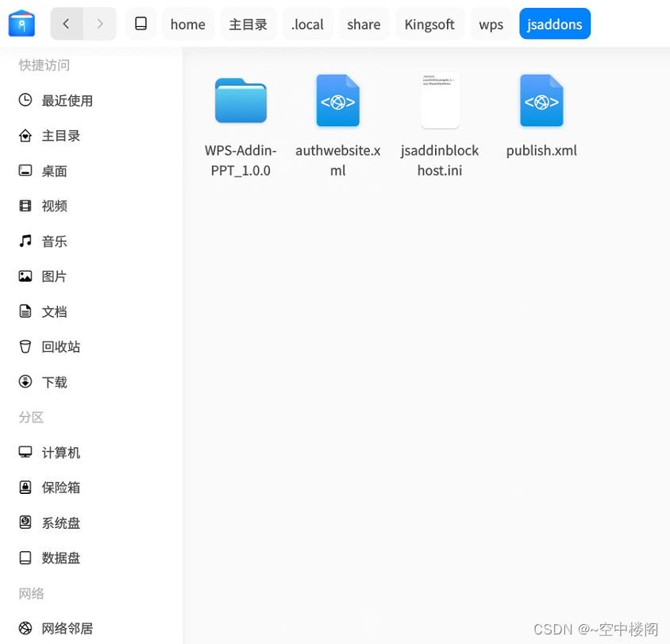Navigate to home breadcrumb

(x=187, y=25)
